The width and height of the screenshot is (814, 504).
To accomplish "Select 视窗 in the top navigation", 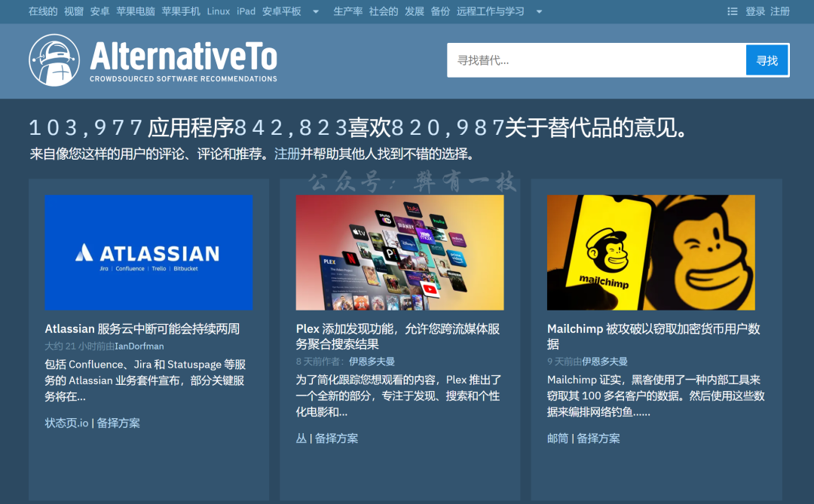I will (73, 11).
